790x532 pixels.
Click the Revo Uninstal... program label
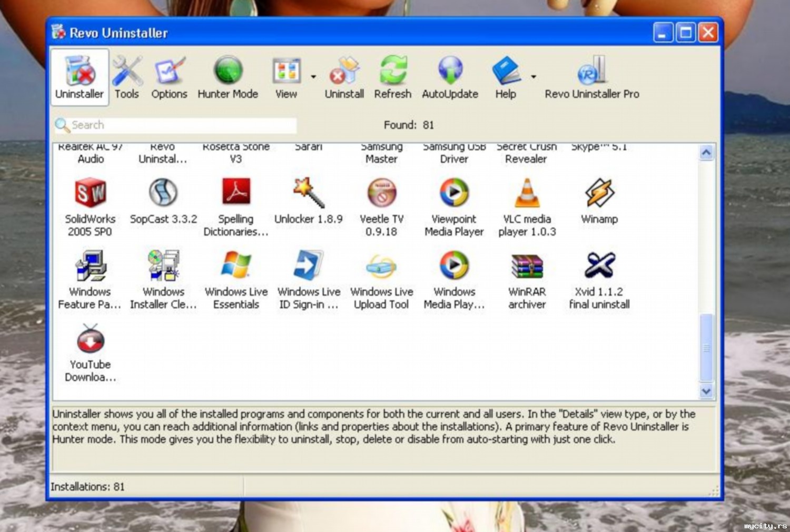coord(163,153)
